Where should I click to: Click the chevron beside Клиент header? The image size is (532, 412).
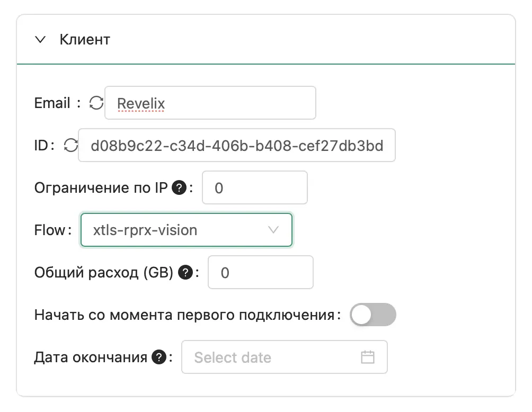pos(40,39)
